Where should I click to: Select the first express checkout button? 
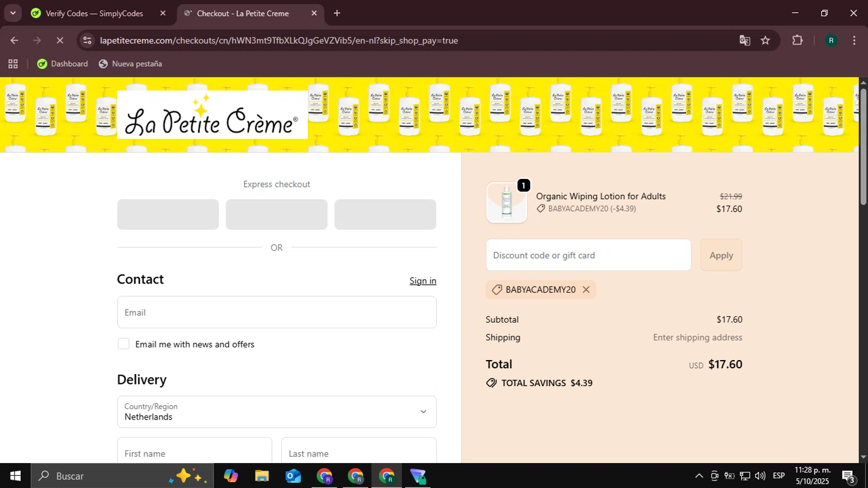coord(168,214)
